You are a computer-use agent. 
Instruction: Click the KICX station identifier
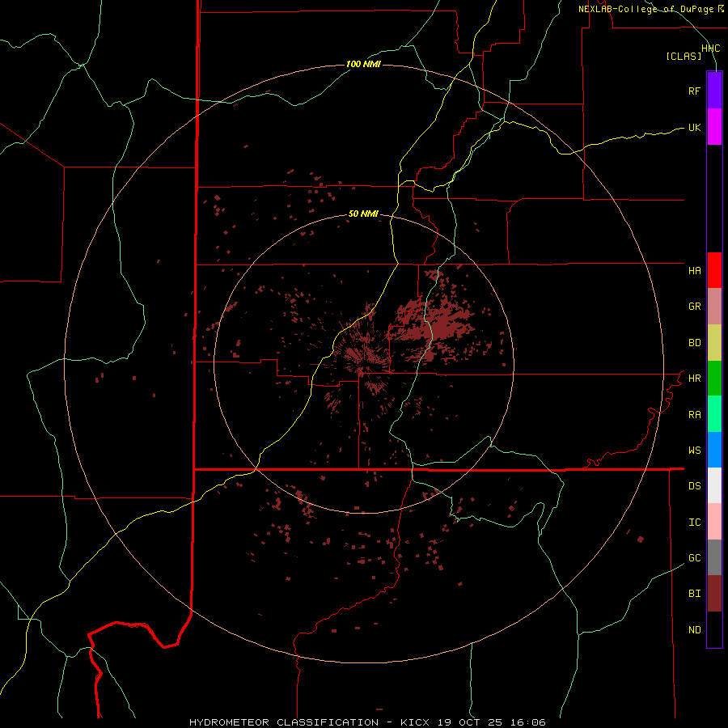click(x=415, y=722)
